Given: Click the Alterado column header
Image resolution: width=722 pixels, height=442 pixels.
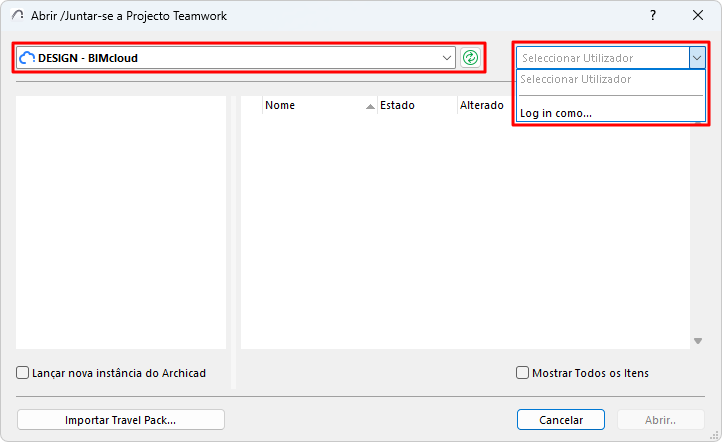Looking at the screenshot, I should click(482, 105).
